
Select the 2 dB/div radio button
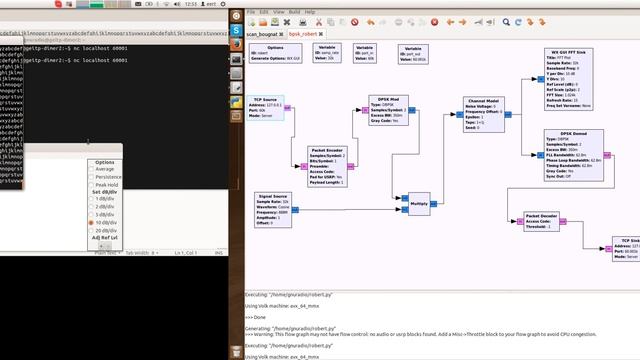(91, 207)
